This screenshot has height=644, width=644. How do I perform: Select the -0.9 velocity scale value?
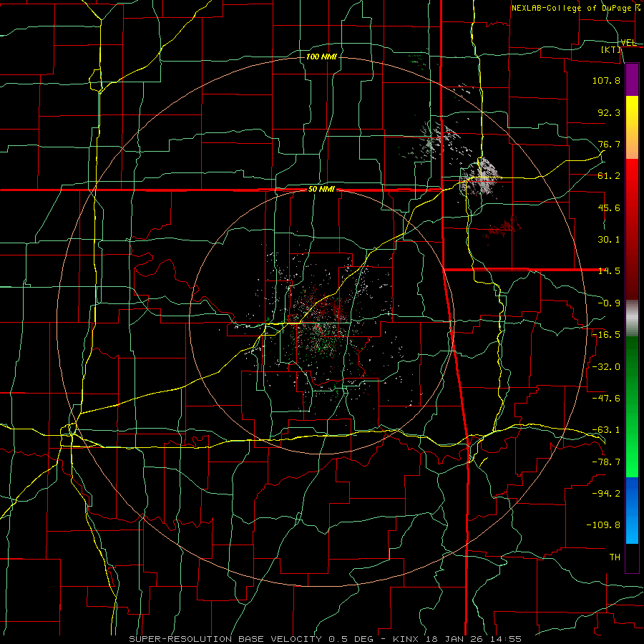[609, 303]
